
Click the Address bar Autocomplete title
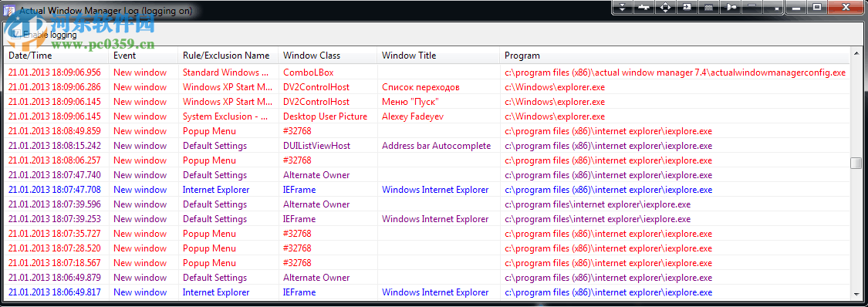436,146
